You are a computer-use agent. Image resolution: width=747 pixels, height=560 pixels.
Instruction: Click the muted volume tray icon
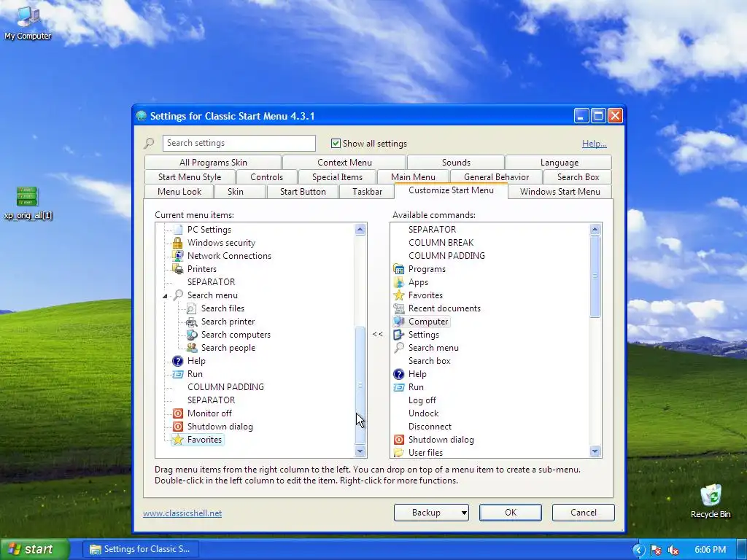tap(673, 550)
